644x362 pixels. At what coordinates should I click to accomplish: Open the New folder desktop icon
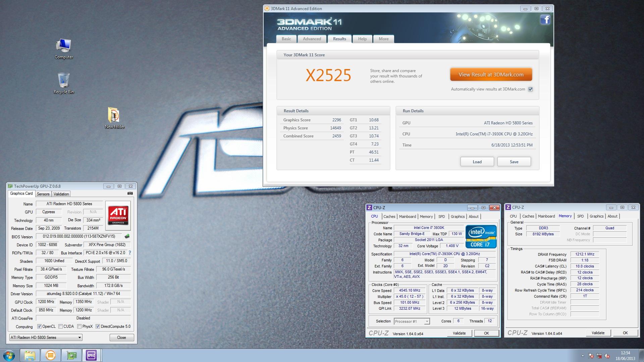114,118
